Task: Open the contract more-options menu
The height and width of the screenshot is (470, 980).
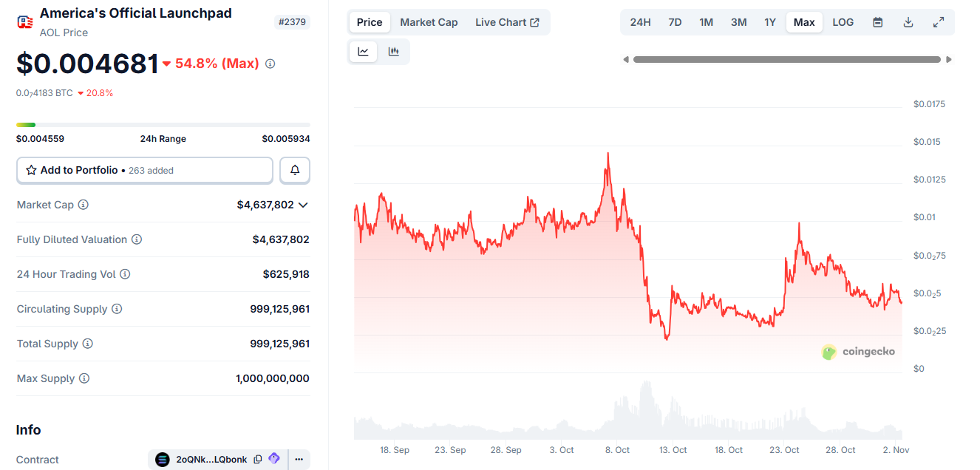Action: (299, 459)
